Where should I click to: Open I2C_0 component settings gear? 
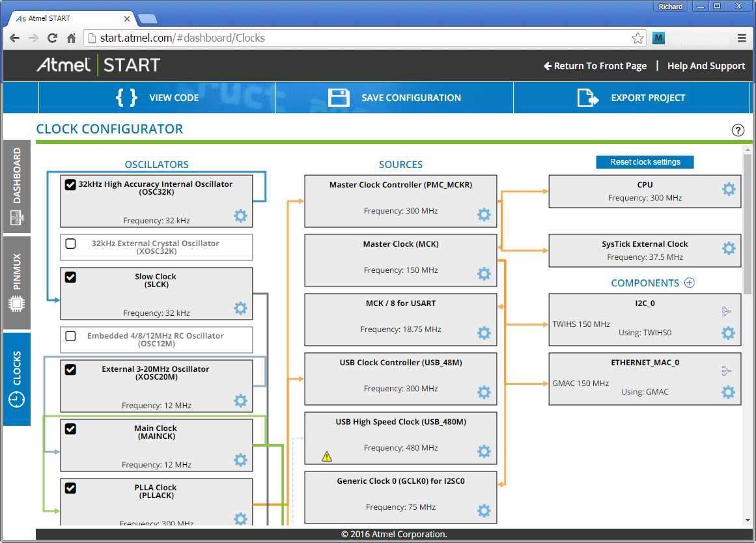click(728, 333)
